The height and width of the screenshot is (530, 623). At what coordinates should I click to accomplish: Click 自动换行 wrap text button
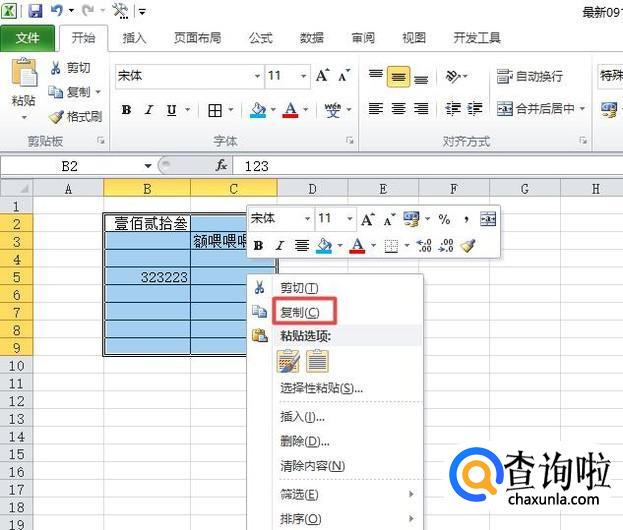point(530,76)
